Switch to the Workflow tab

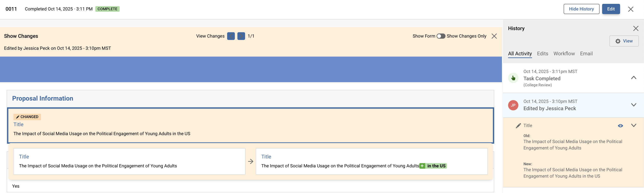[x=564, y=54]
